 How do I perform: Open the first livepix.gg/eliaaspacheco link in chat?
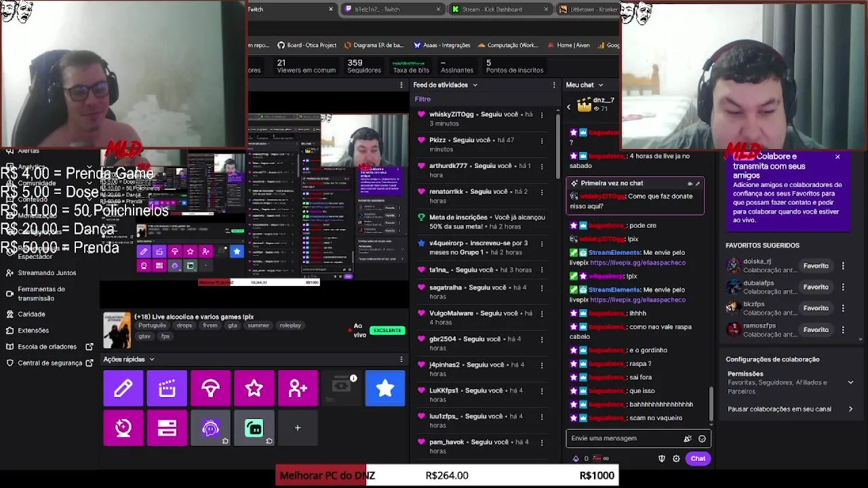coord(637,263)
